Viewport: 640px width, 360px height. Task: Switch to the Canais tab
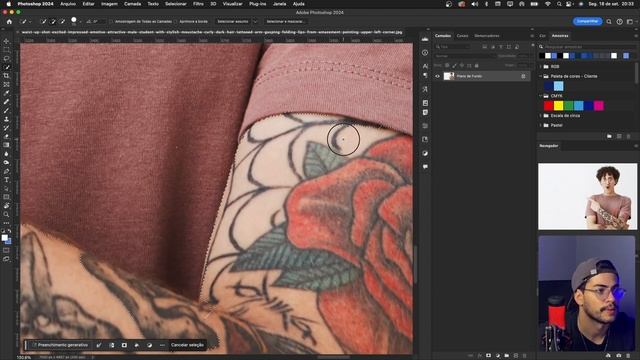point(462,36)
